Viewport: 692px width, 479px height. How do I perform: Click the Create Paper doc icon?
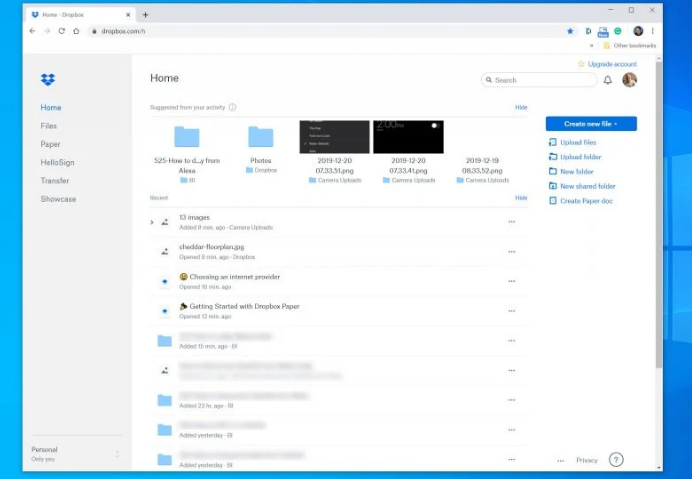[x=553, y=201]
